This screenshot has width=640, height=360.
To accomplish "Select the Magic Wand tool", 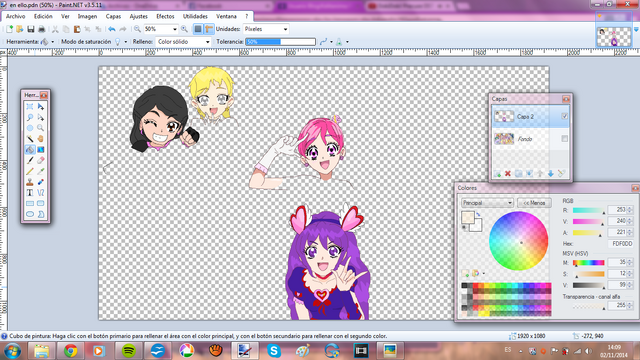I will 30,139.
